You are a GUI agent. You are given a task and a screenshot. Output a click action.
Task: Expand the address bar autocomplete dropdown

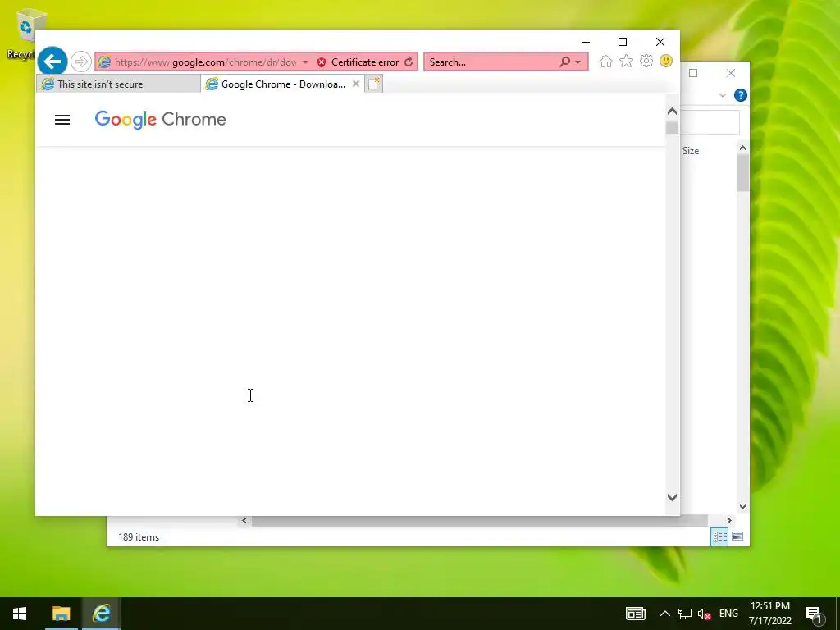pos(305,62)
